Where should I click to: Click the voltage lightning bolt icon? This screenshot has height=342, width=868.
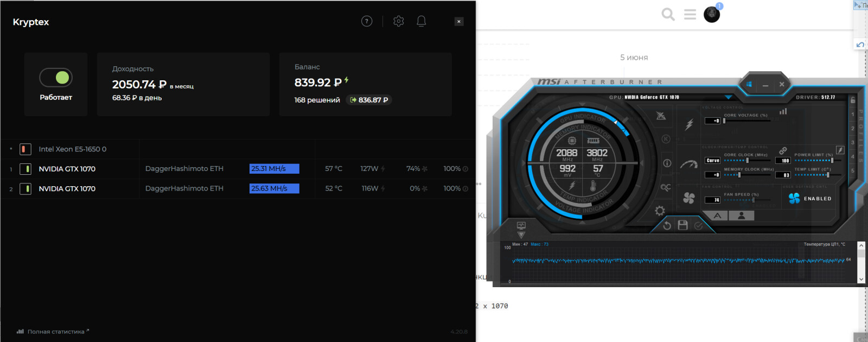point(689,124)
